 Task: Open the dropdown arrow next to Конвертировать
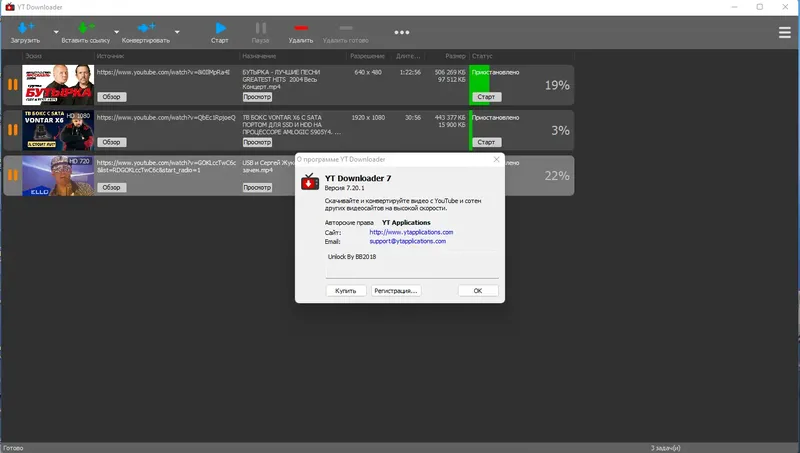(x=177, y=32)
